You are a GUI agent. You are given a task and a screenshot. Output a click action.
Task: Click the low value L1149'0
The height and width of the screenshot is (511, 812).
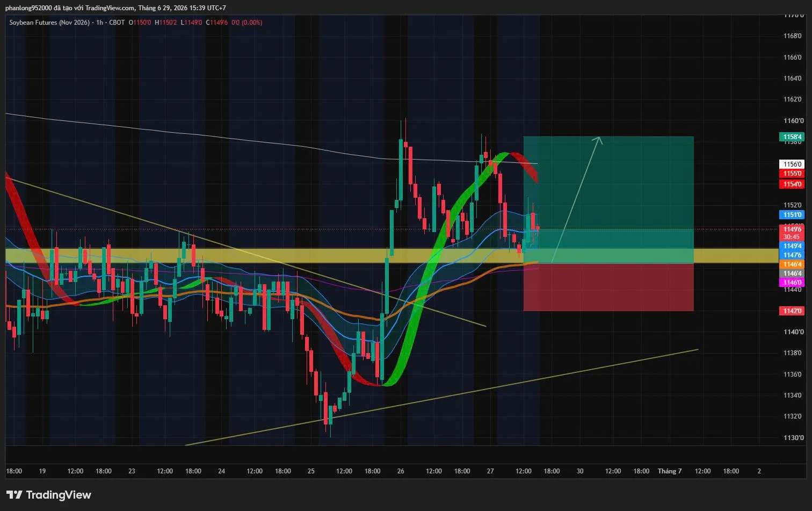click(x=191, y=23)
